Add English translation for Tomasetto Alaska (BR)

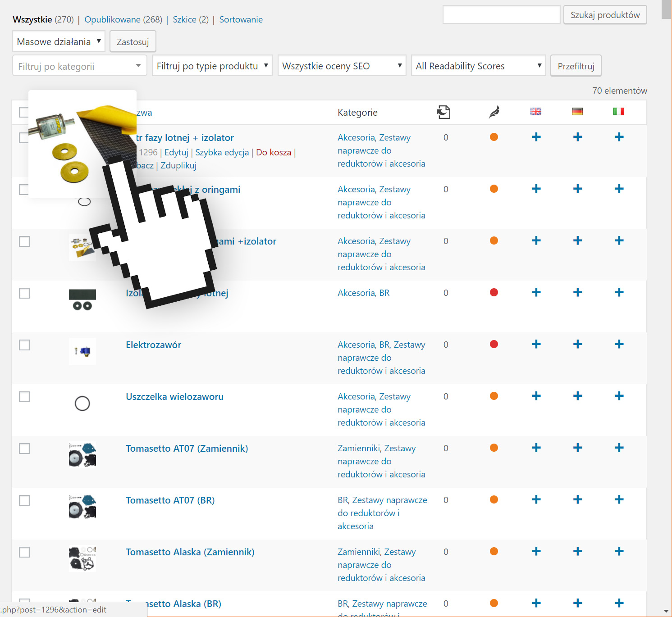click(x=536, y=603)
